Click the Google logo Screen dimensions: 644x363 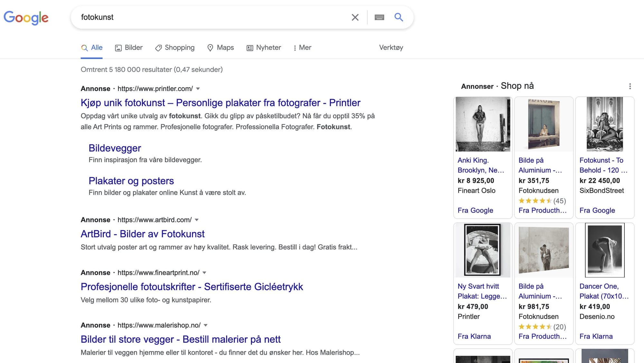coord(26,17)
